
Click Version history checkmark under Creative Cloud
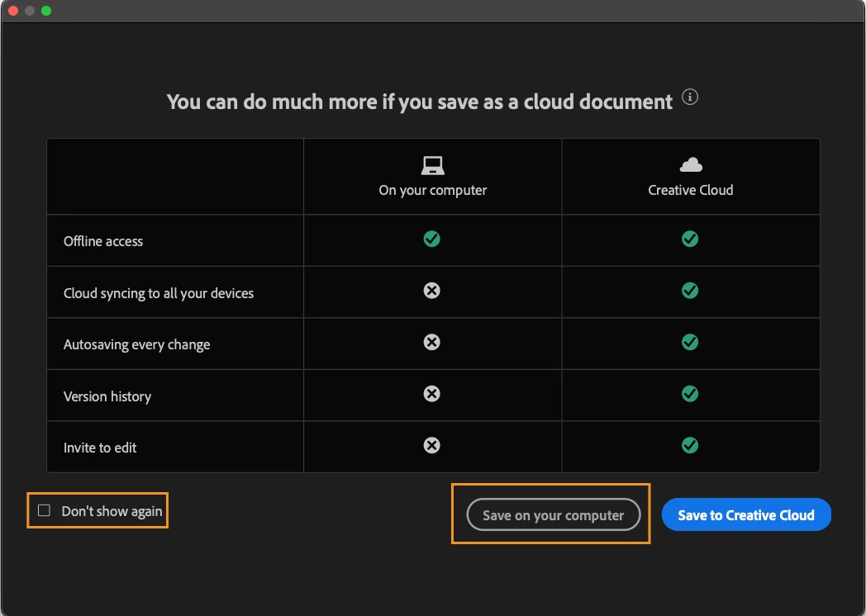690,394
